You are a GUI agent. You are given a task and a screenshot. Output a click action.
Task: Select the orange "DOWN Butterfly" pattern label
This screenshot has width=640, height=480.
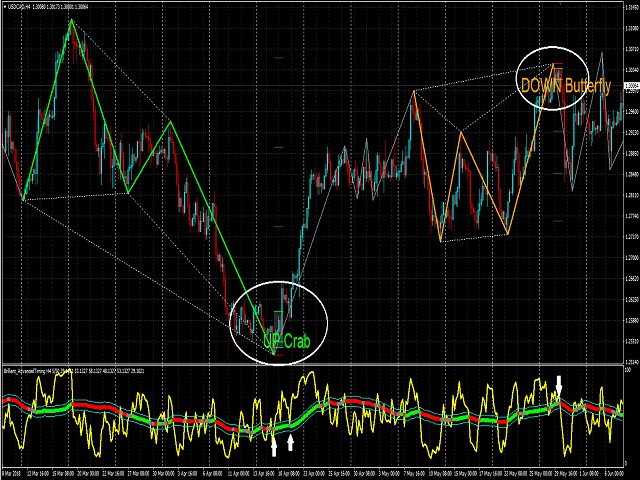(x=566, y=86)
